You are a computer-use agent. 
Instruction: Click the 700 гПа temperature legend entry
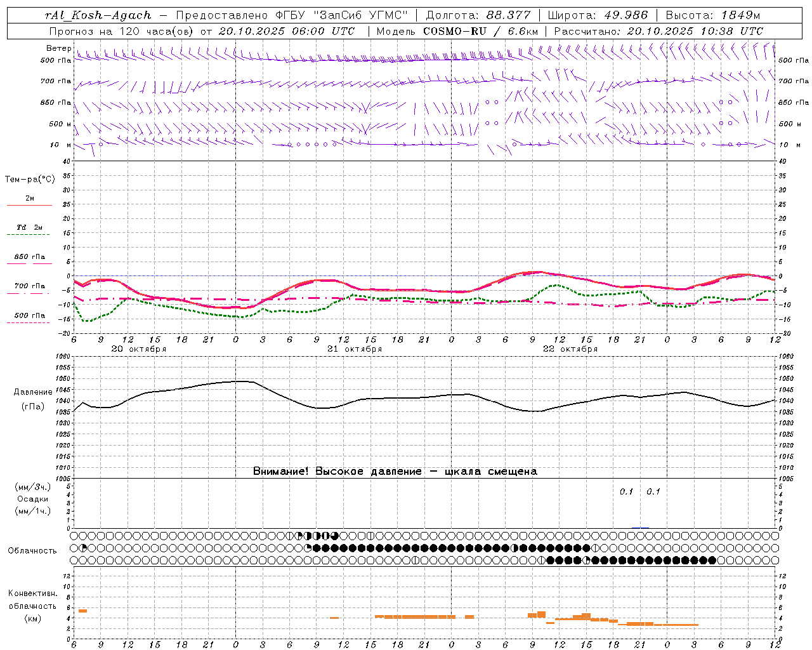tap(29, 286)
